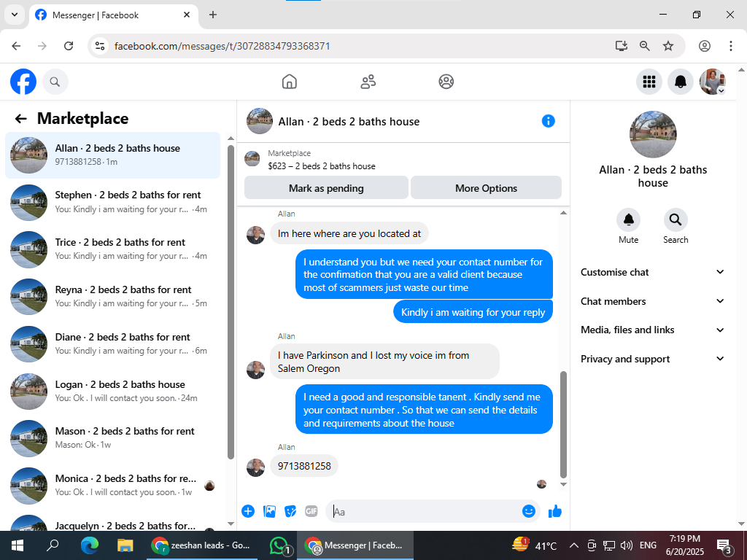Click More Options button
The width and height of the screenshot is (747, 560).
pos(486,188)
